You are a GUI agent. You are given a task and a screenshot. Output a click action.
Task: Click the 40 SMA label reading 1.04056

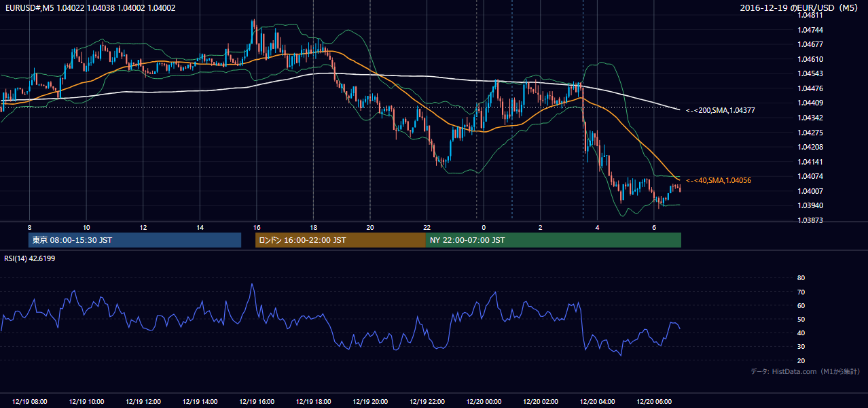(x=718, y=180)
